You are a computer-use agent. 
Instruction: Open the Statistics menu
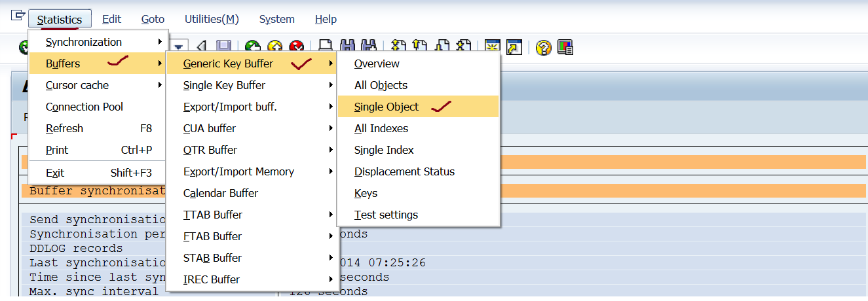pos(60,19)
